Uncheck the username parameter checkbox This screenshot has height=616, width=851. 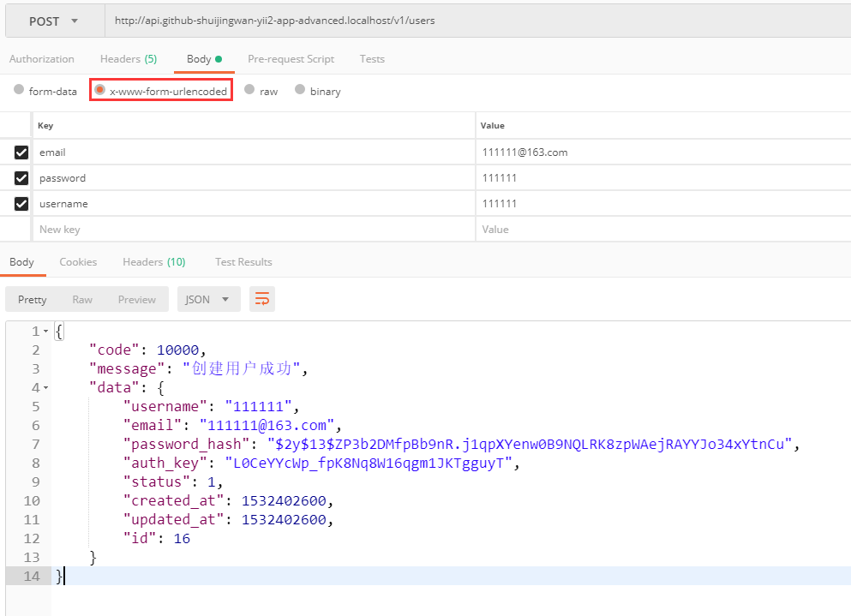point(21,204)
